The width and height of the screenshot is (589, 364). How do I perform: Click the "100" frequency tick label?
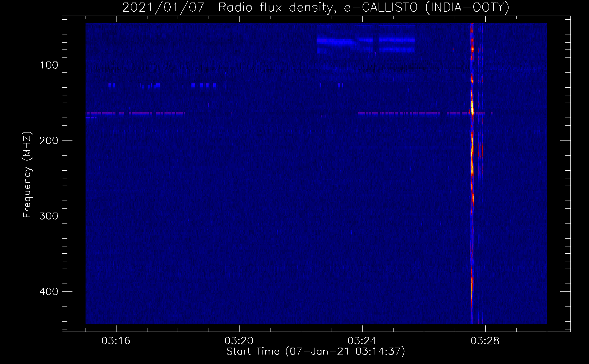(x=49, y=65)
